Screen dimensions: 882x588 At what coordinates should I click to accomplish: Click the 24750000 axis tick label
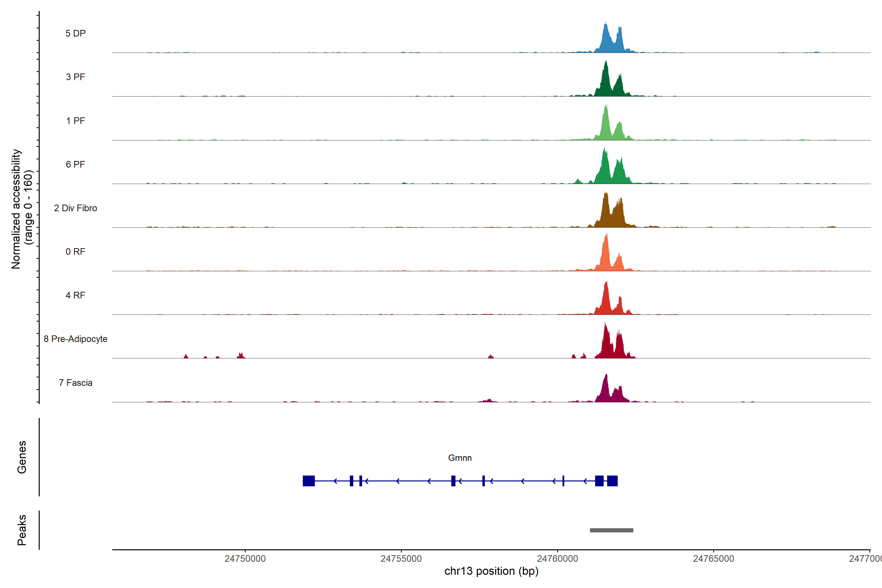click(x=245, y=558)
